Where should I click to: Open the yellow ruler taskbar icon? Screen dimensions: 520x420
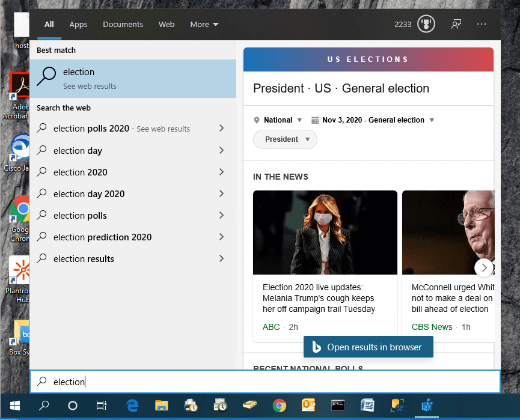pyautogui.click(x=249, y=405)
